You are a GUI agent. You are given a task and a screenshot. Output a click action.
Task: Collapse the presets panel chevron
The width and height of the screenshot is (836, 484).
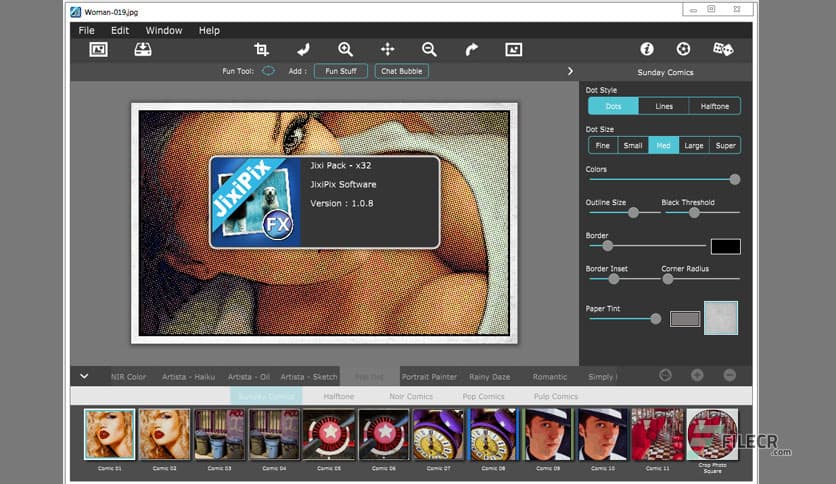tap(84, 376)
